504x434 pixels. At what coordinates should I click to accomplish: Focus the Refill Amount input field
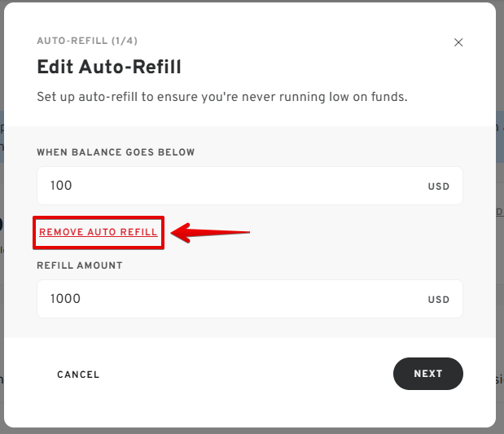point(250,299)
